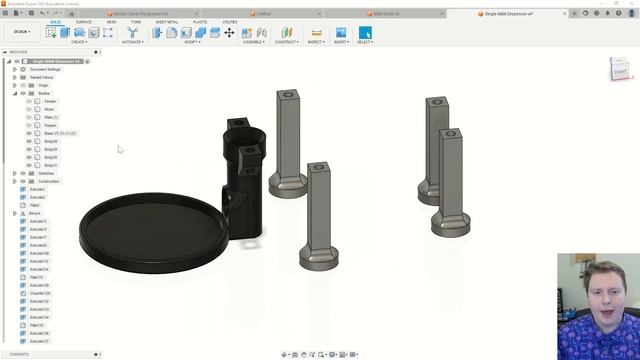Hide the Base V5 body

[x=29, y=133]
